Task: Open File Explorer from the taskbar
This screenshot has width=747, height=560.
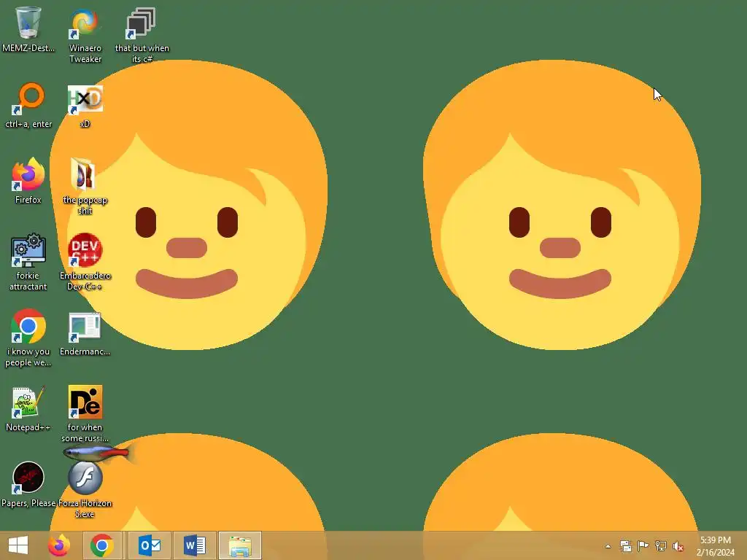Action: pyautogui.click(x=240, y=545)
